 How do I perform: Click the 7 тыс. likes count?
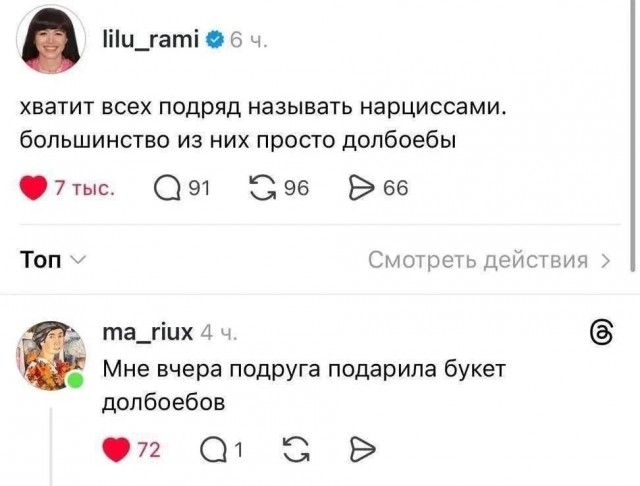tap(85, 189)
